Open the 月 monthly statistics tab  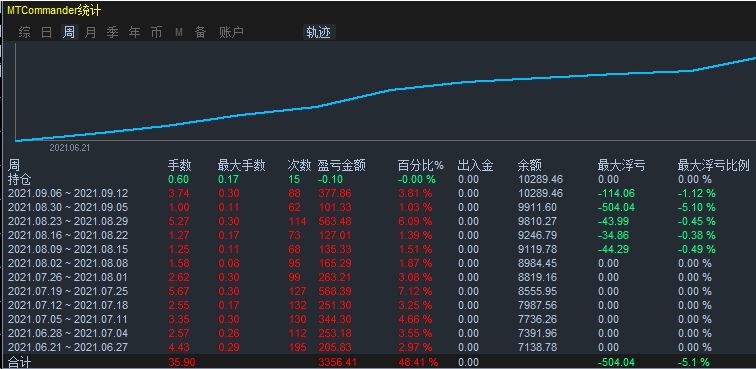(90, 32)
